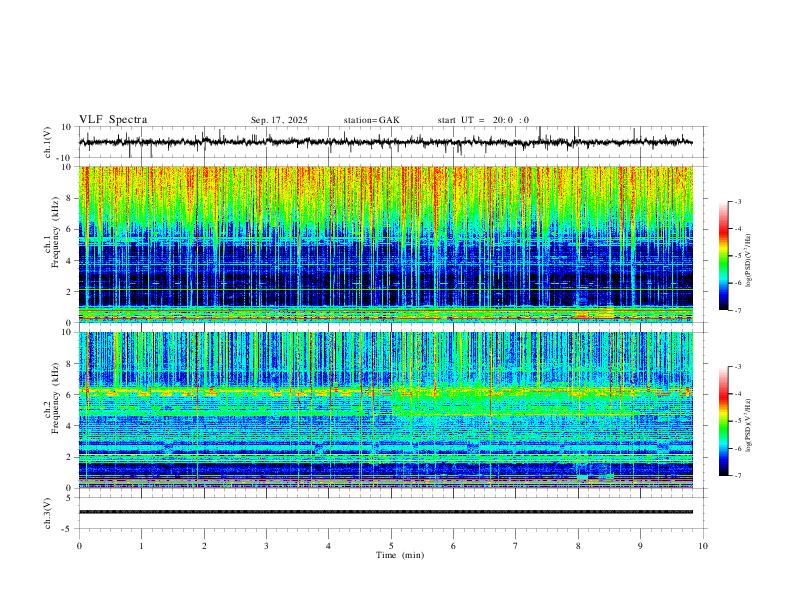Click the time axis tick label '10'
The image size is (792, 612).
[x=703, y=546]
